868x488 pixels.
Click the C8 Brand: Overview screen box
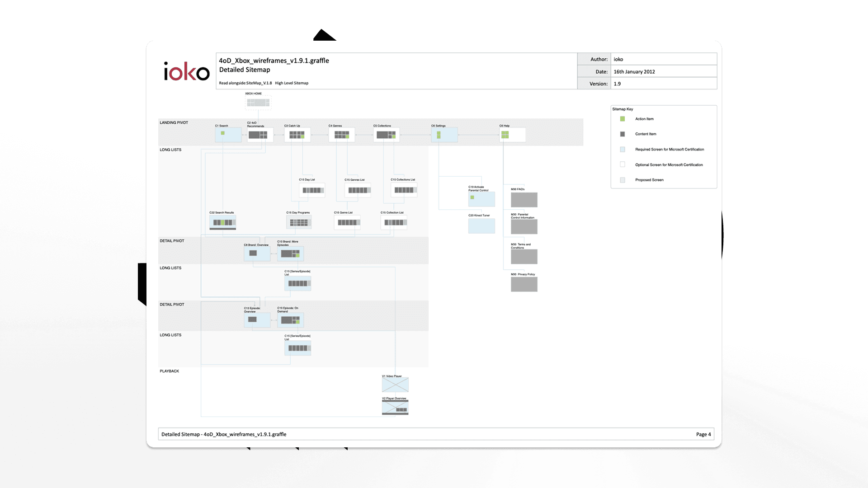[257, 253]
